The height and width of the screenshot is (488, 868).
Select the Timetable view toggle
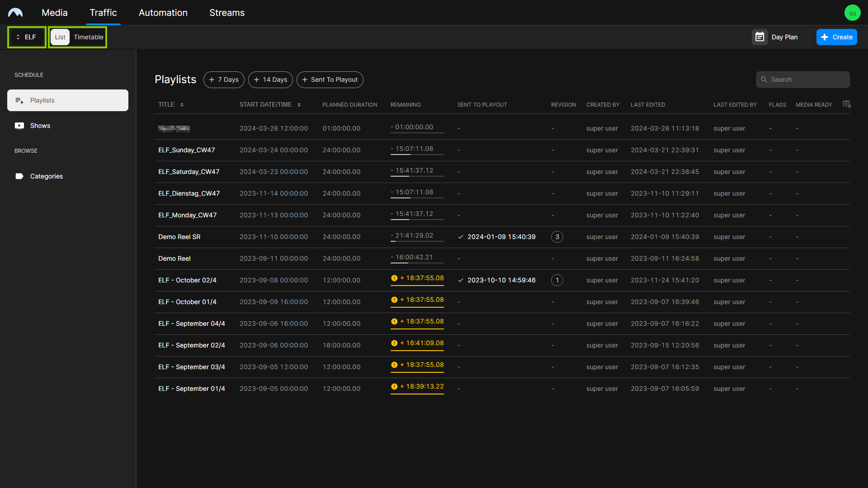pos(89,37)
